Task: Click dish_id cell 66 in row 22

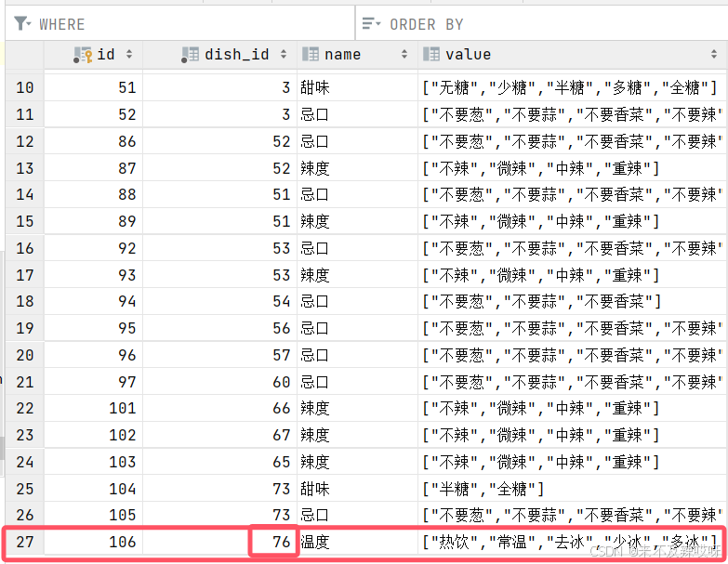Action: 220,409
